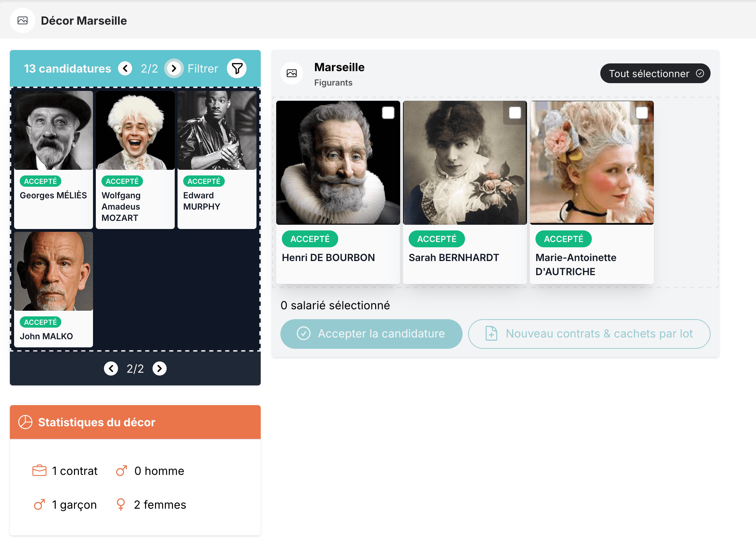Image resolution: width=756 pixels, height=539 pixels.
Task: Click the 13 candidatures heading
Action: [x=67, y=68]
